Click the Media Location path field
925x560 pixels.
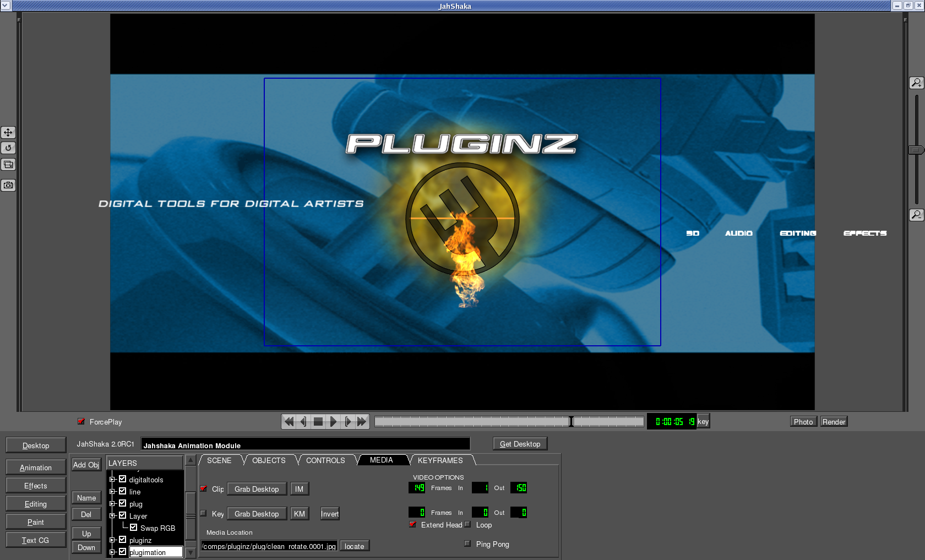(269, 546)
